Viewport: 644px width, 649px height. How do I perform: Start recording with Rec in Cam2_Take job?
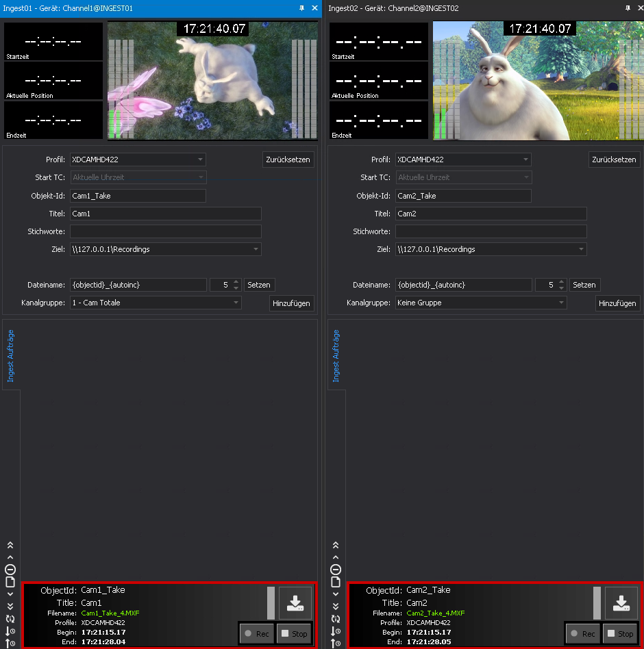(x=583, y=634)
